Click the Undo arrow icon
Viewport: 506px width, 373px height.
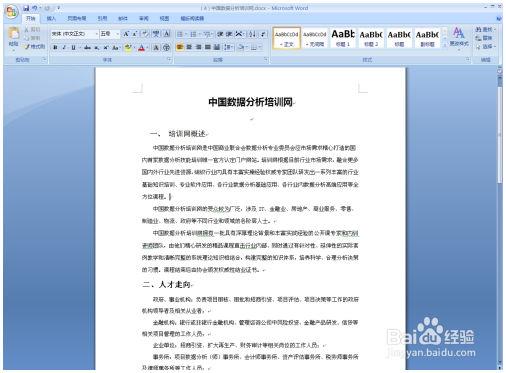pyautogui.click(x=34, y=8)
